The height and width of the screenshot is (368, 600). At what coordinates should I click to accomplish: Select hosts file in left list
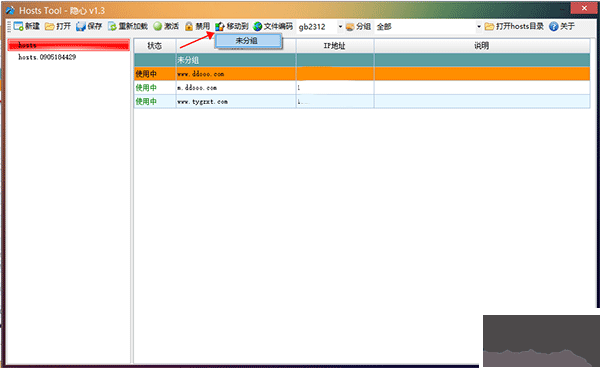click(x=68, y=45)
